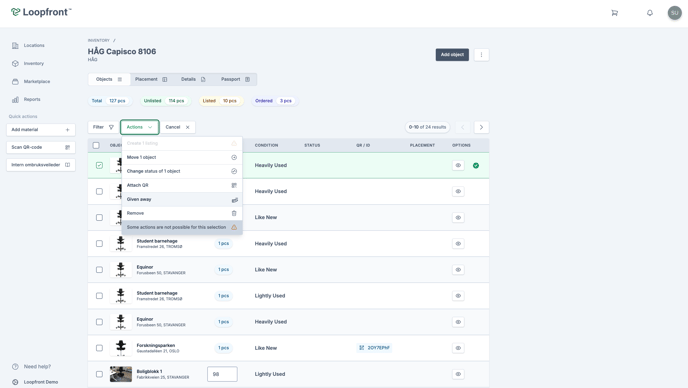Click the PLACEMENT column header

pyautogui.click(x=422, y=145)
